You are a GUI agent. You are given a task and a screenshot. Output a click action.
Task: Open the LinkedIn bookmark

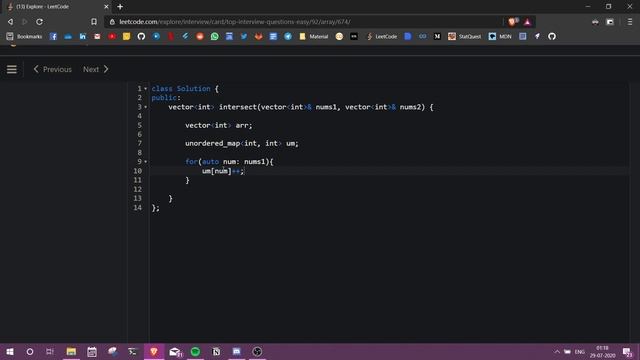coord(82,36)
